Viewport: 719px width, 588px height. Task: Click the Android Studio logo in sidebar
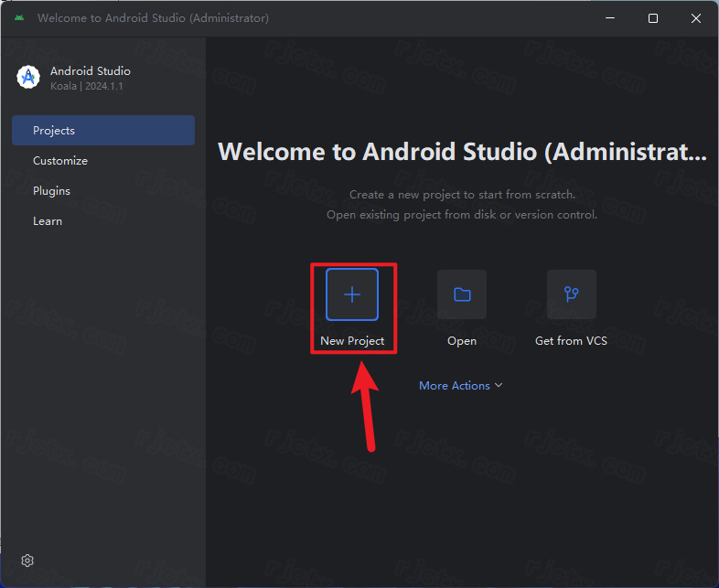pos(28,77)
